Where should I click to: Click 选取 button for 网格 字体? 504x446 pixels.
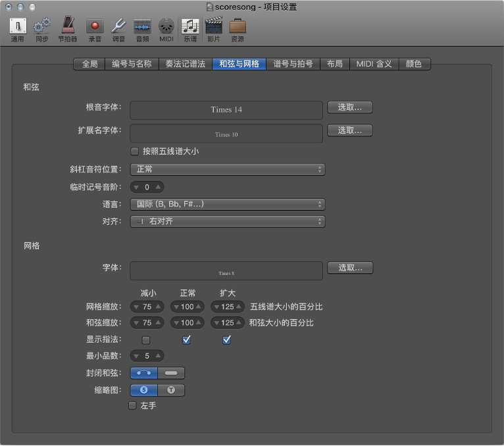(350, 268)
